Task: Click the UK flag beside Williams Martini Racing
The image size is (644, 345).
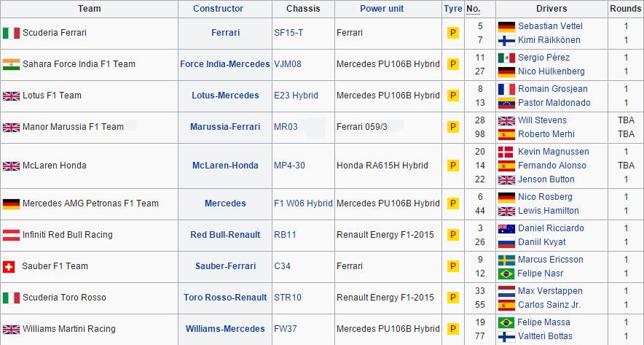Action: coord(11,329)
